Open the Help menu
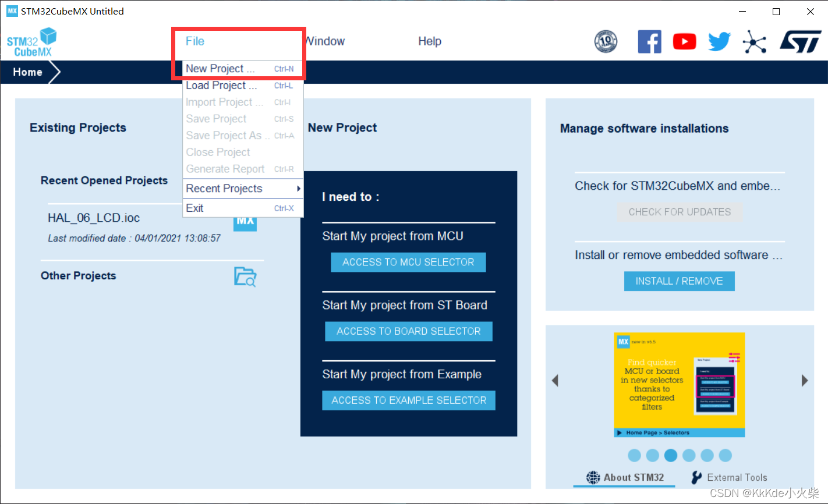Viewport: 828px width, 504px height. point(430,41)
